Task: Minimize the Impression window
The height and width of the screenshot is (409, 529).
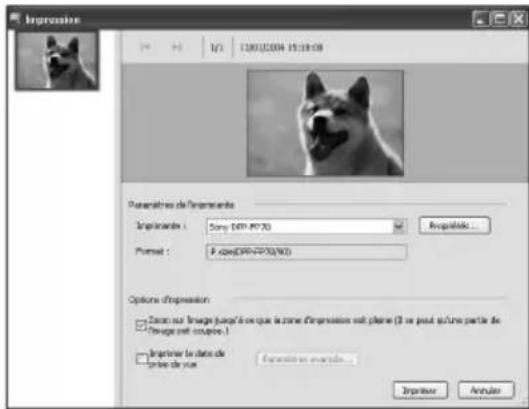Action: click(x=480, y=19)
